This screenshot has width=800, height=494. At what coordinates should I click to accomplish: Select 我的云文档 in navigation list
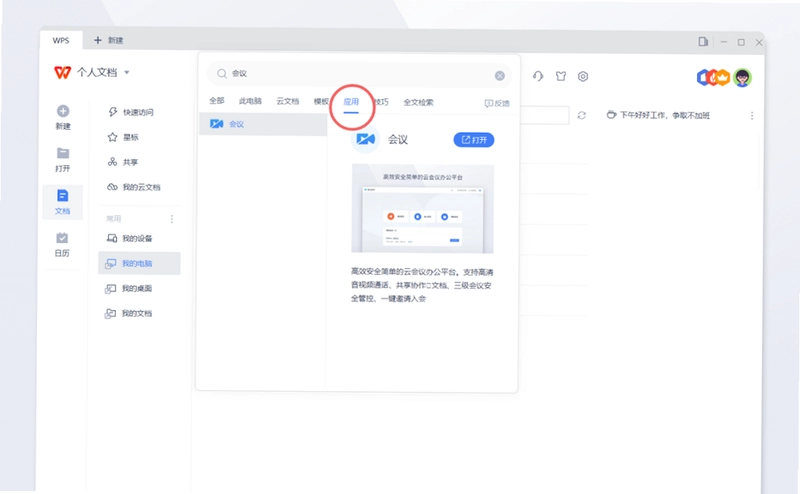[134, 187]
